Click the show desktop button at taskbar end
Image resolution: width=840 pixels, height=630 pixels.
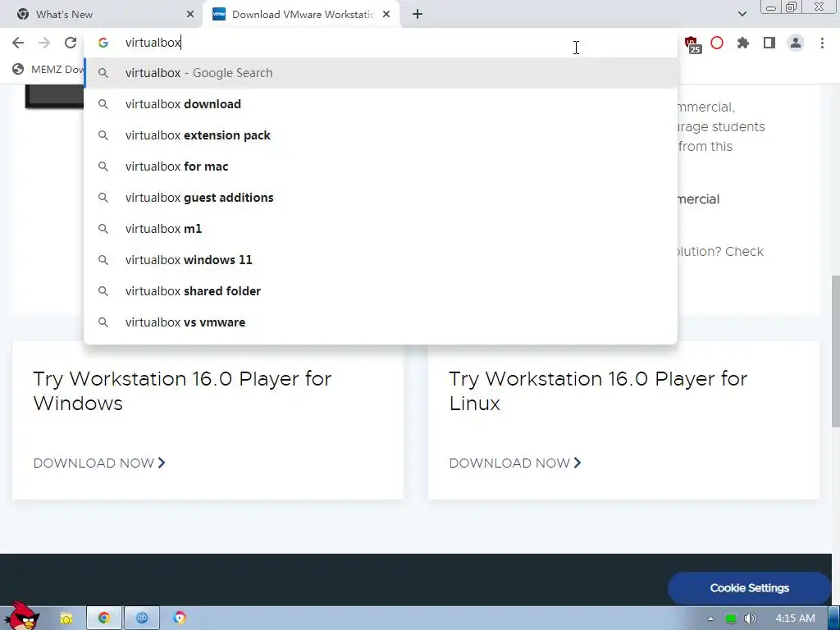[x=834, y=618]
